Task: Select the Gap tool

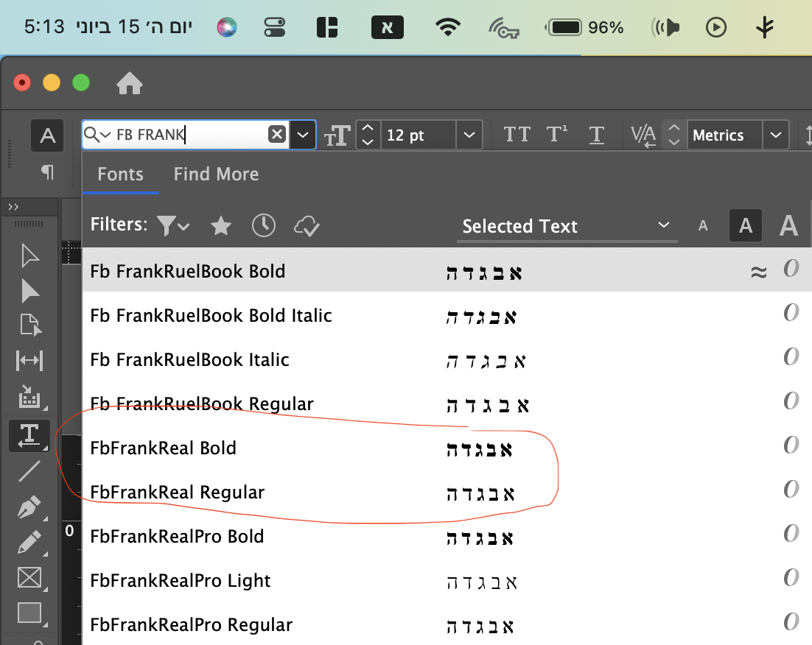Action: click(x=29, y=360)
